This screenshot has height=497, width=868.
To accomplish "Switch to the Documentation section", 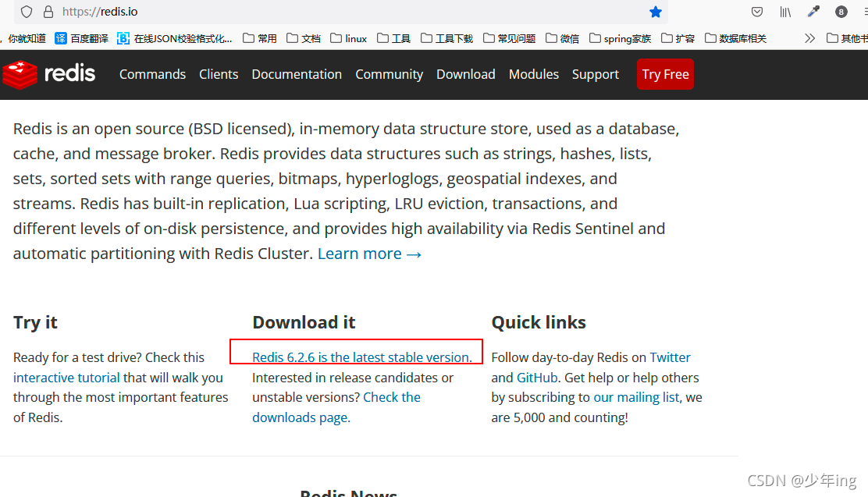I will pos(297,74).
